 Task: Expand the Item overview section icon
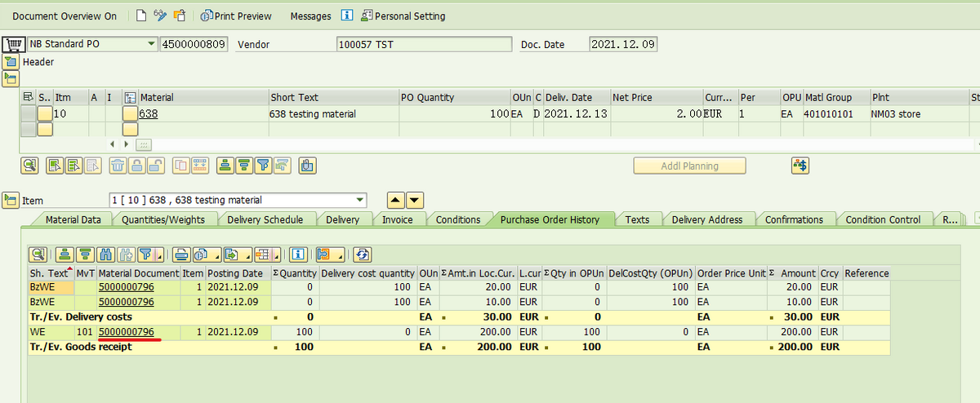[x=11, y=78]
